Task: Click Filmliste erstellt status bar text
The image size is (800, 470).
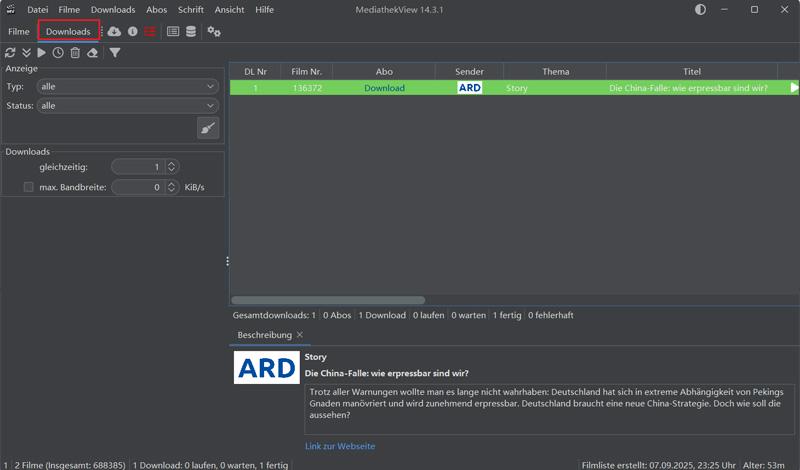Action: pyautogui.click(x=659, y=465)
